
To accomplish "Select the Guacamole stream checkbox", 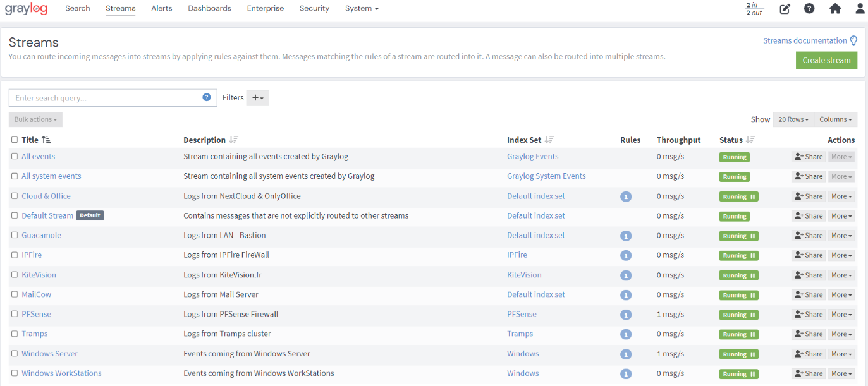I will 15,235.
